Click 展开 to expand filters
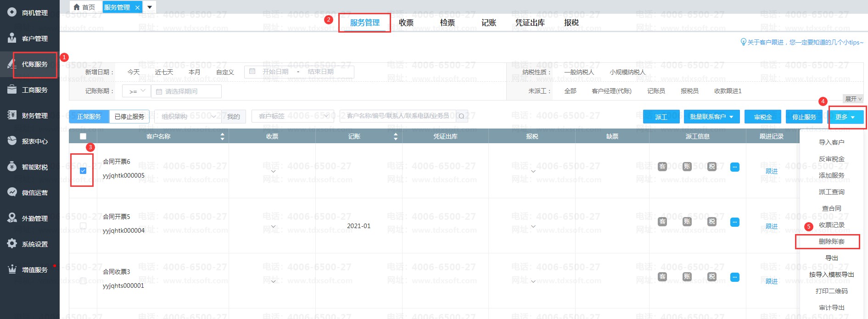The width and height of the screenshot is (868, 319). coord(853,99)
